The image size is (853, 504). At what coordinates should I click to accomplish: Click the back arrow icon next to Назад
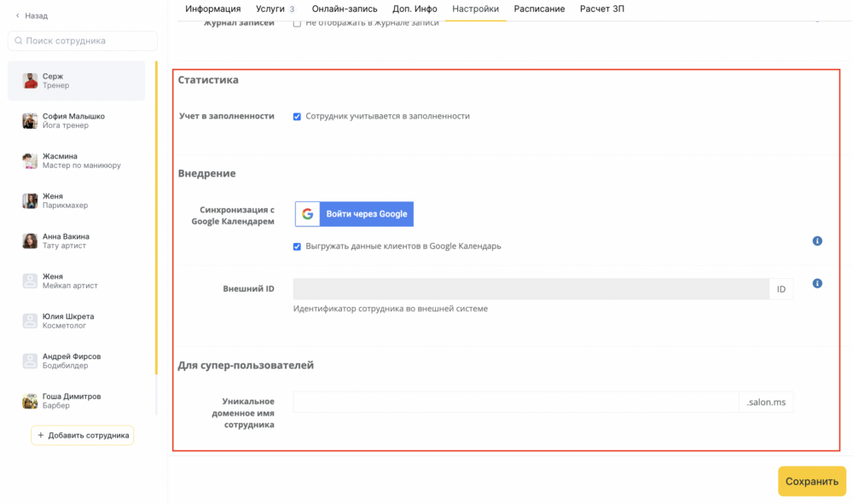point(17,15)
